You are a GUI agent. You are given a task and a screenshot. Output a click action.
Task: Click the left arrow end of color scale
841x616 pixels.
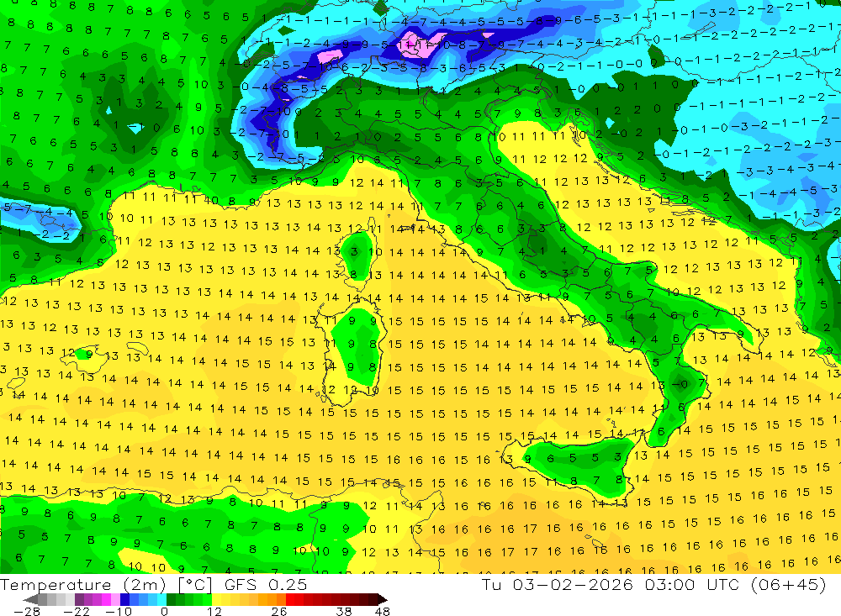[x=30, y=599]
